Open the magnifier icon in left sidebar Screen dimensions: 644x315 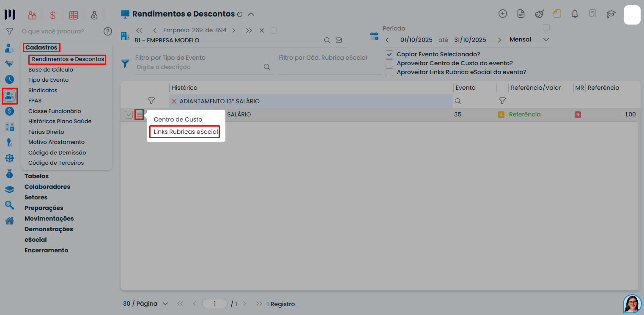[x=9, y=205]
